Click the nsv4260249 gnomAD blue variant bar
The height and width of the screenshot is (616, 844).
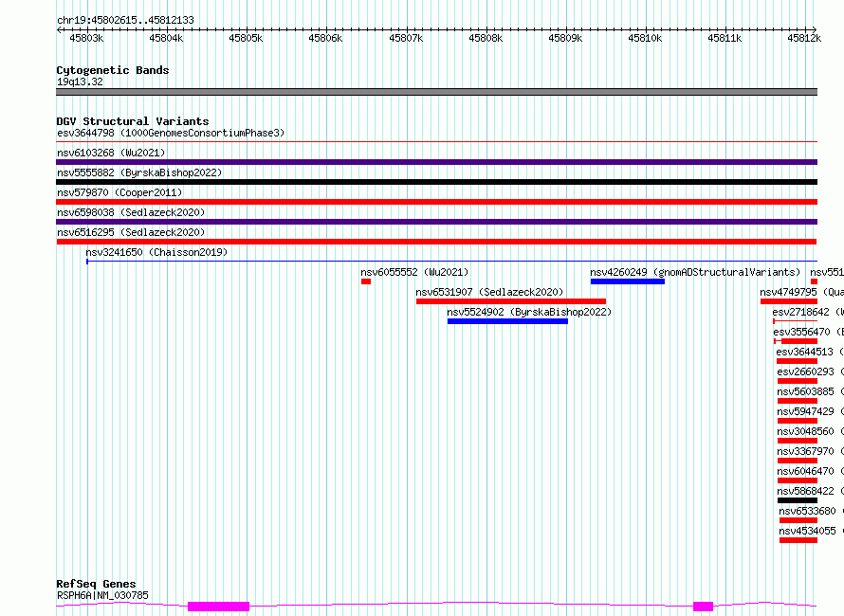[x=628, y=281]
